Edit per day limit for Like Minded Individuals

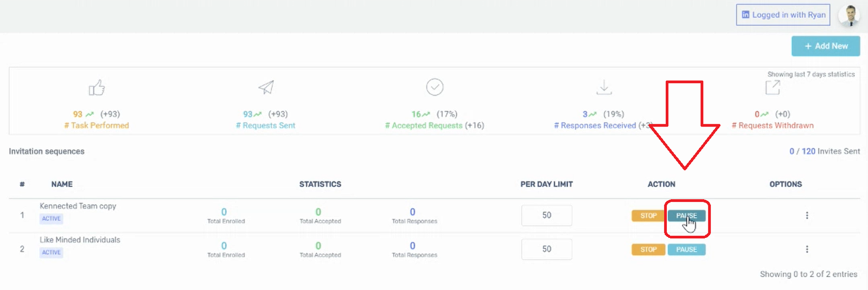tap(546, 249)
